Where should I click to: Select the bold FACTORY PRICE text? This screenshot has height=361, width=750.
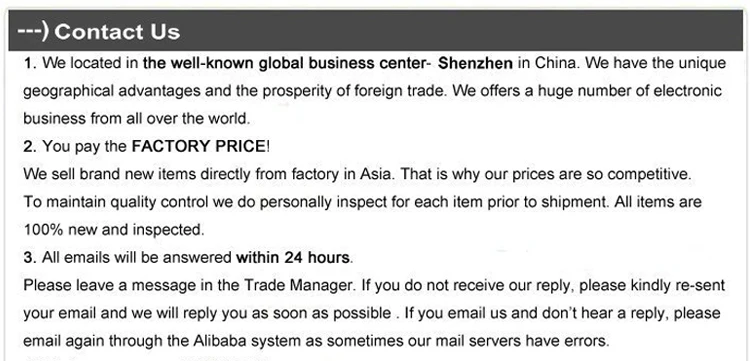[198, 147]
